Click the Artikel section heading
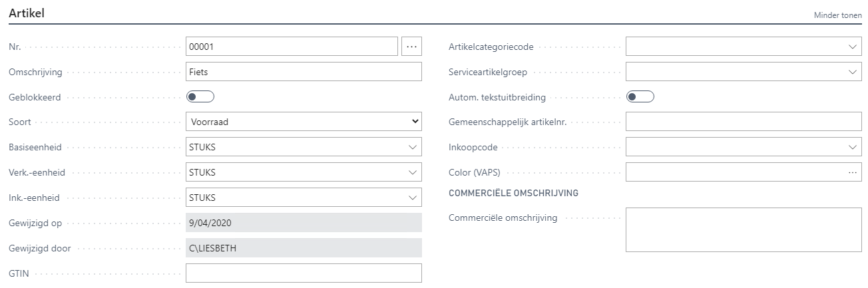Screen dimensions: 868x288 click(27, 13)
